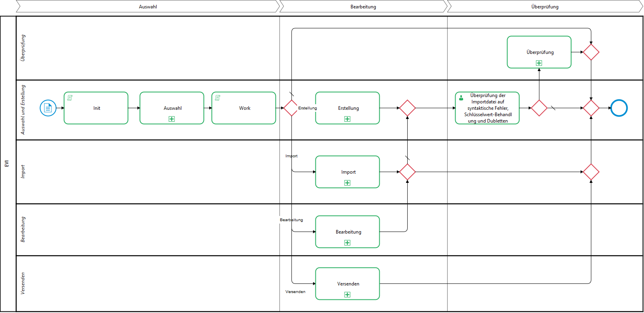Select the Auswahl phase header
Screen dimensions: 644x313
148,6
